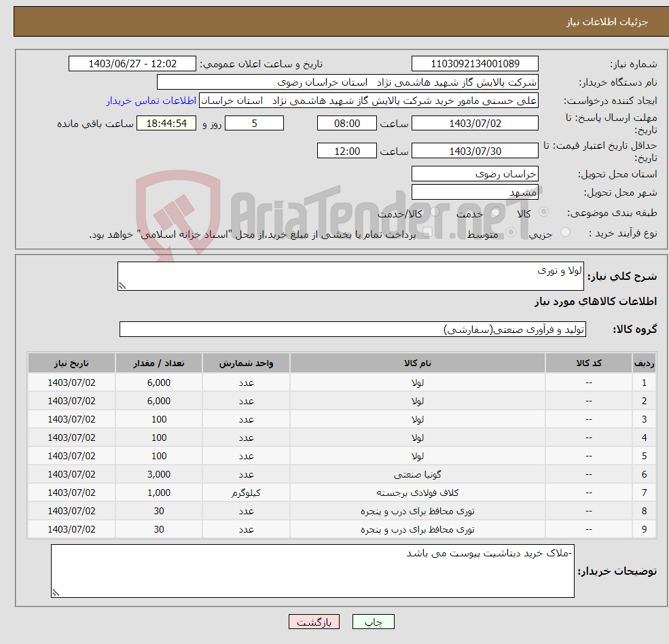The width and height of the screenshot is (669, 644).
Task: Select the متوسط purchase type radio
Action: click(x=511, y=232)
